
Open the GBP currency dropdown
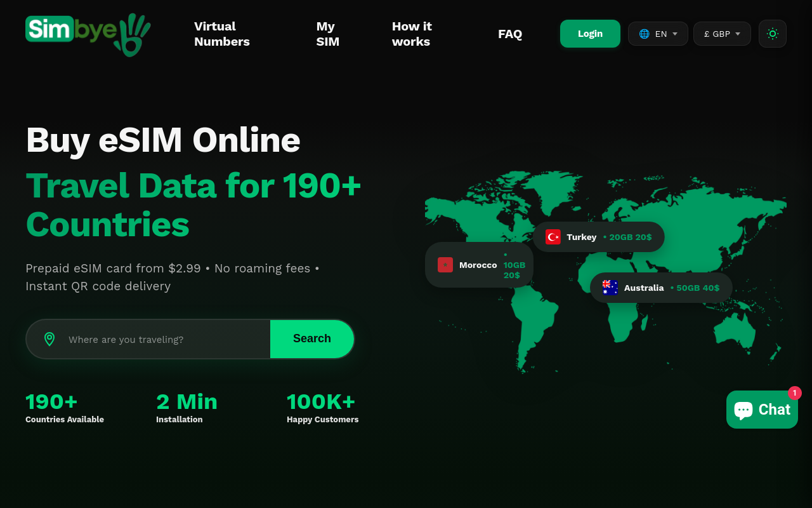point(722,34)
